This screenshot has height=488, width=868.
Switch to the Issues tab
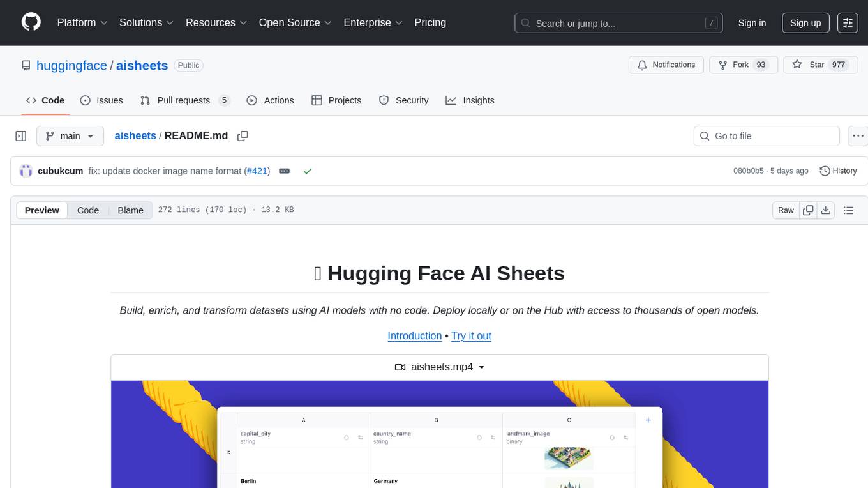(101, 100)
